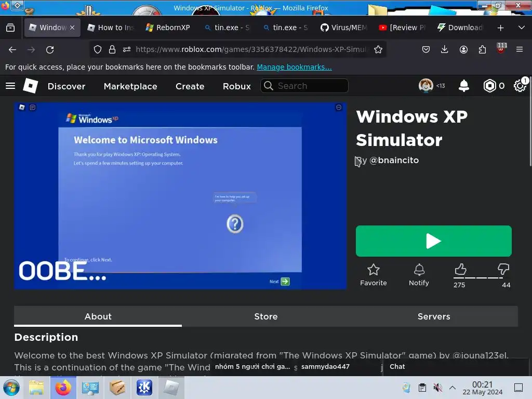This screenshot has width=532, height=399.
Task: Open the Start menu orb
Action: click(x=11, y=388)
